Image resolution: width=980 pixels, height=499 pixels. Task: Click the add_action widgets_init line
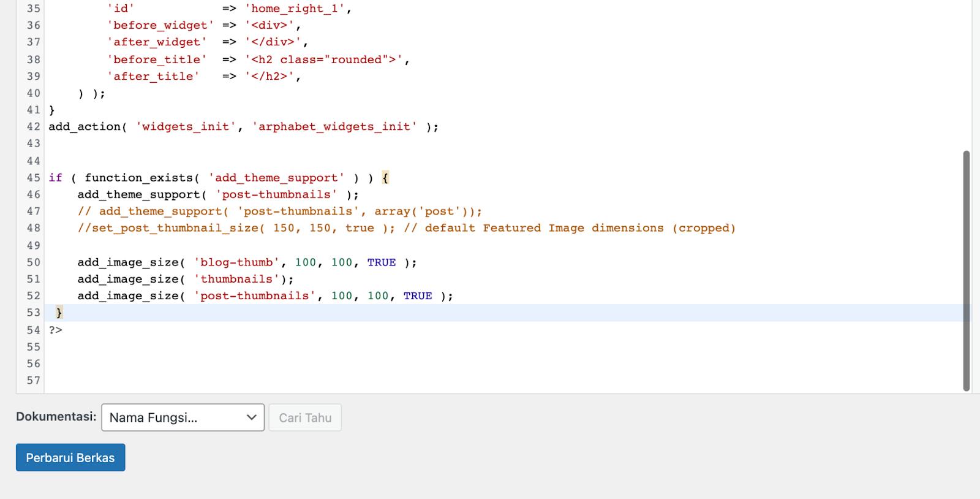pyautogui.click(x=244, y=127)
